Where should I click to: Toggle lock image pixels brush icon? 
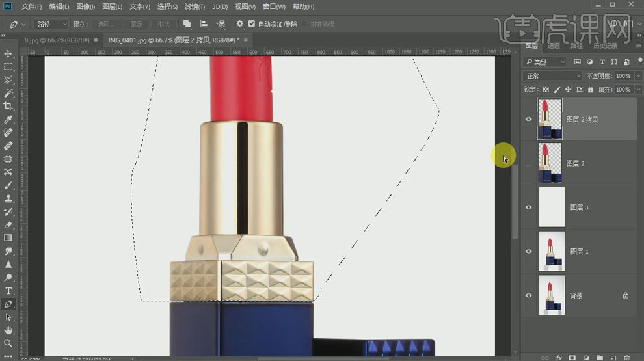(x=557, y=89)
